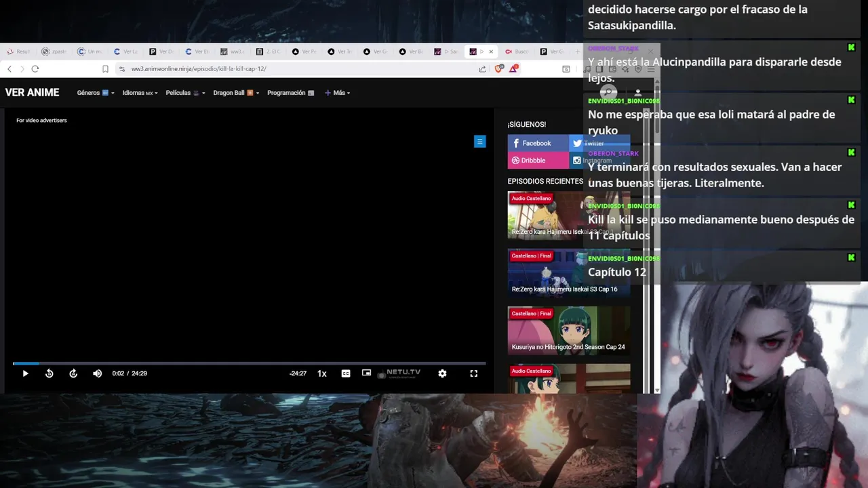Click the -24:27 remaining time

point(298,373)
